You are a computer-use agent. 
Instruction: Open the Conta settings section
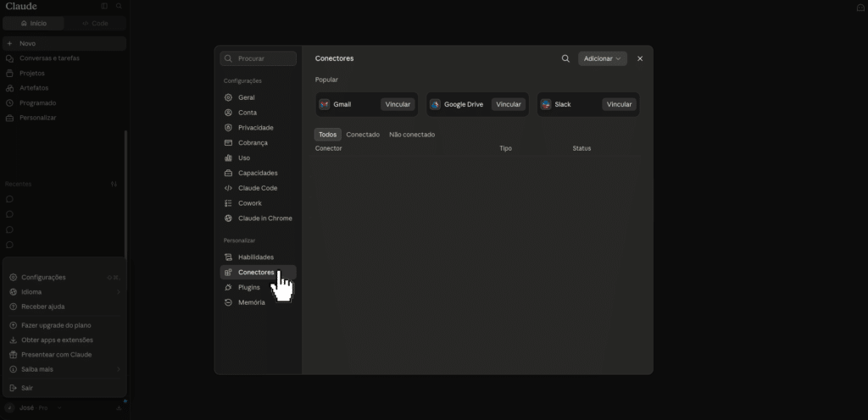258,113
